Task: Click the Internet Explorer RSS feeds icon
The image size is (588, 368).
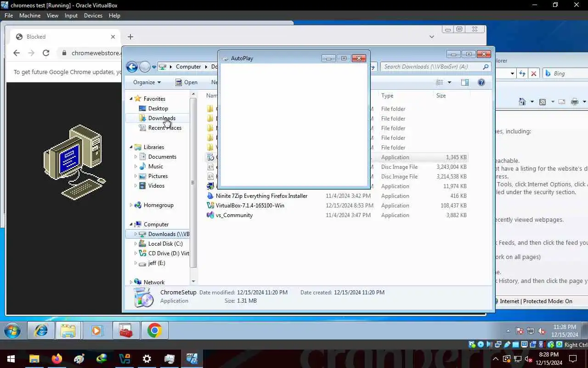Action: tap(543, 102)
